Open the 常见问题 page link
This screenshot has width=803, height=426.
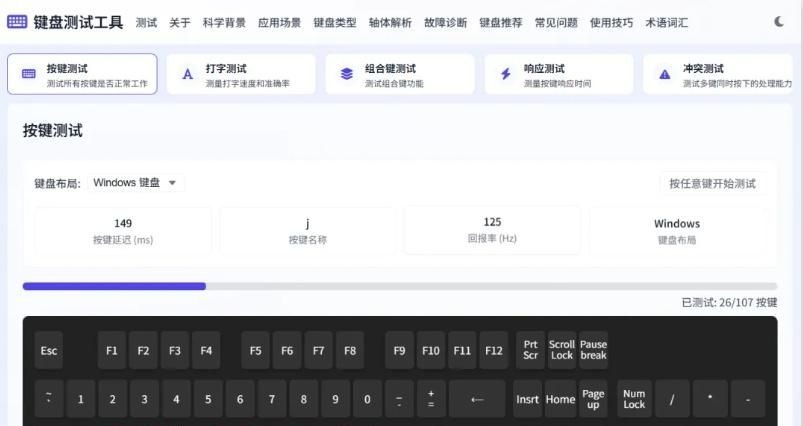[x=556, y=22]
